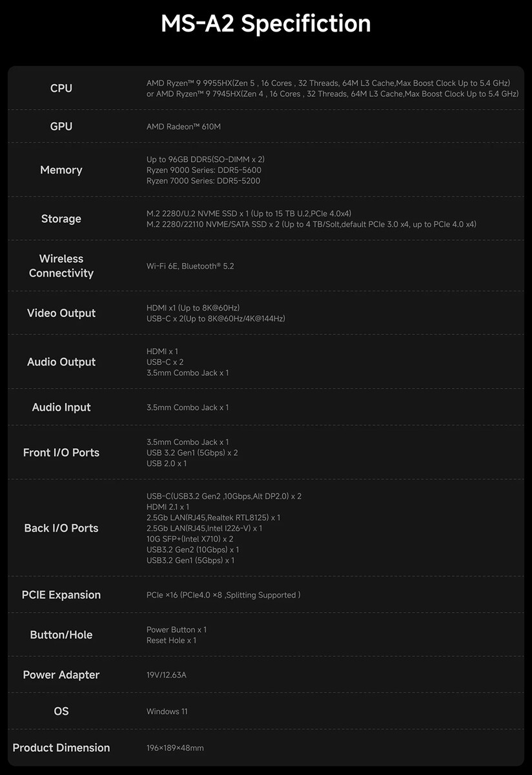532x775 pixels.
Task: Click the Wi-Fi 6E, Bluetooth 5.2 text
Action: (190, 266)
